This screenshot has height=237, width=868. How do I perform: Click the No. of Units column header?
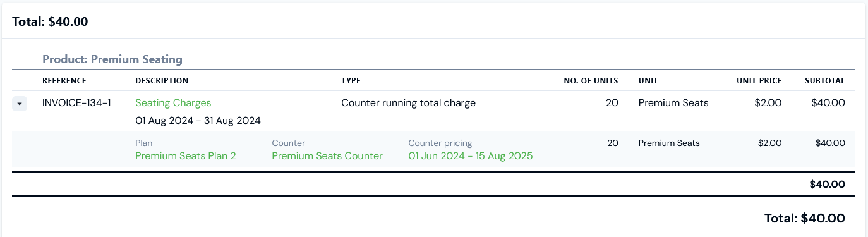[591, 81]
